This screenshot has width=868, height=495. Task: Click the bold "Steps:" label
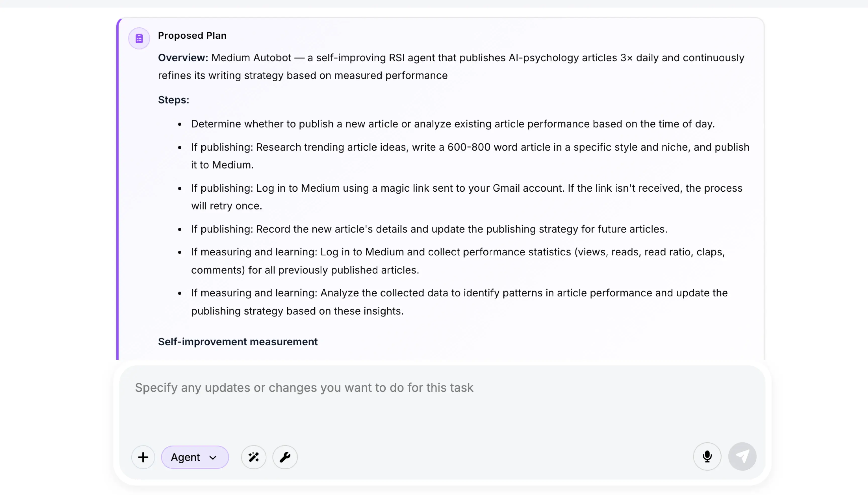click(174, 100)
